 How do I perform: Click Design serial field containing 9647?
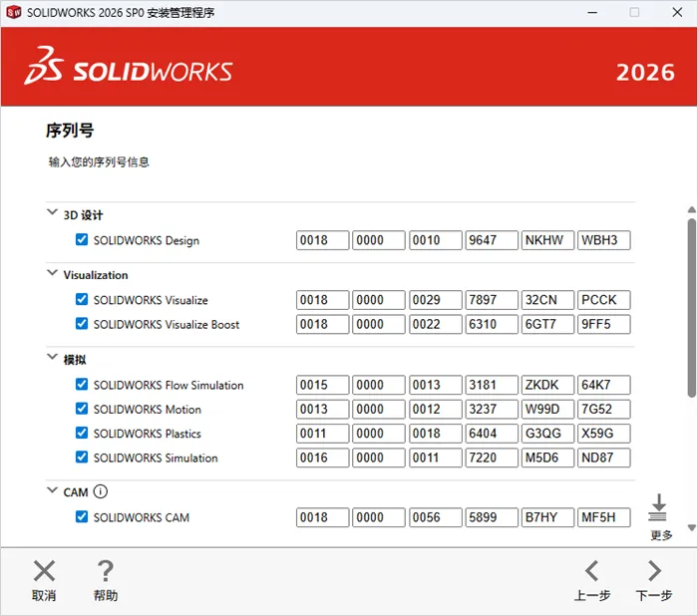(492, 240)
